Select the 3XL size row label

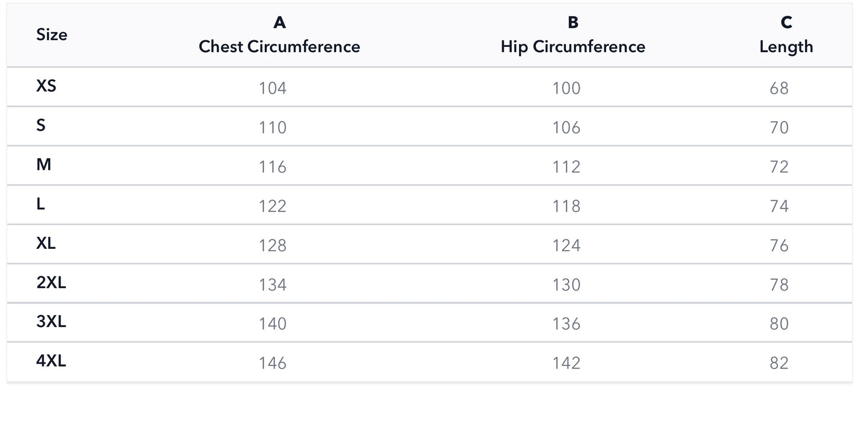[51, 322]
